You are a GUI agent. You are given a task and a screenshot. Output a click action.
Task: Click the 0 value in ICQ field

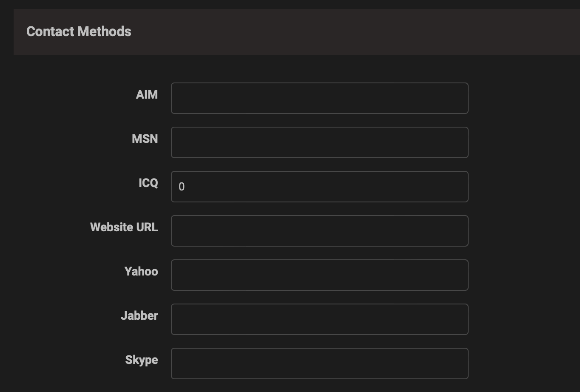pyautogui.click(x=182, y=187)
